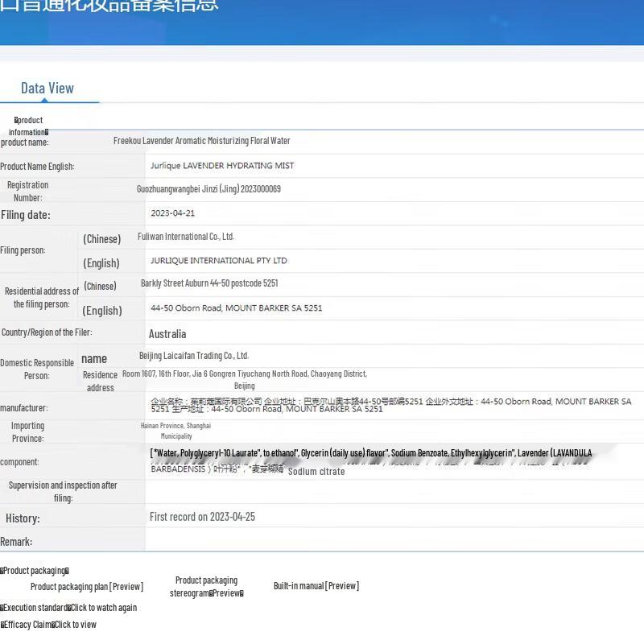Select filing date 2023-04-21
Viewport: 644px width, 644px height.
[x=172, y=213]
